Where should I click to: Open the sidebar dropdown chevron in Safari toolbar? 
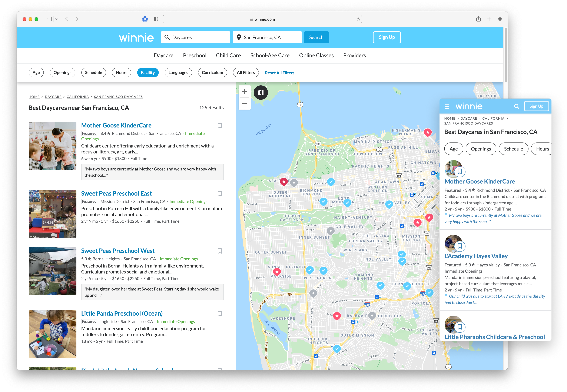click(x=56, y=19)
